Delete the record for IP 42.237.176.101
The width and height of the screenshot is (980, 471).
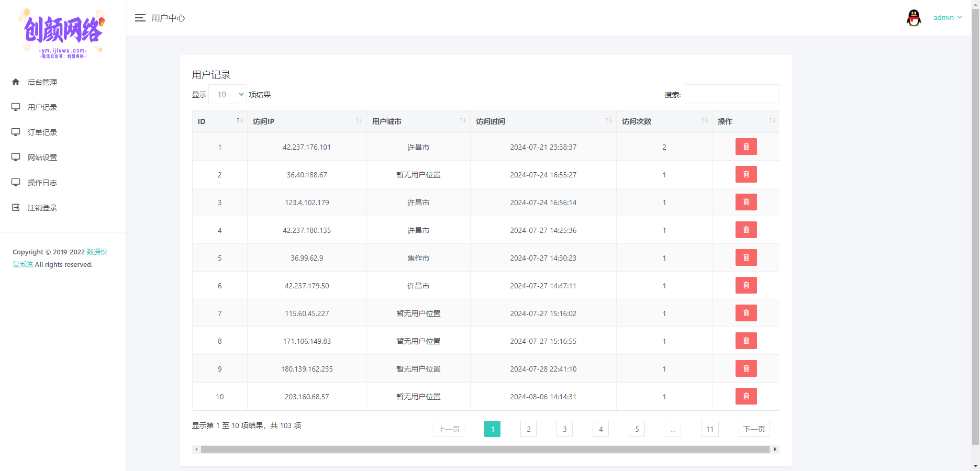click(x=745, y=147)
